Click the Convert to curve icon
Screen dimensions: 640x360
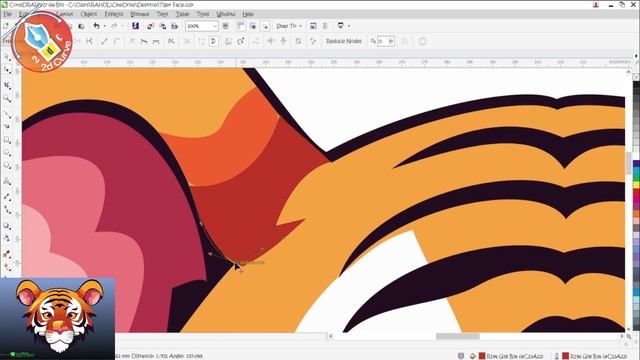coord(117,41)
